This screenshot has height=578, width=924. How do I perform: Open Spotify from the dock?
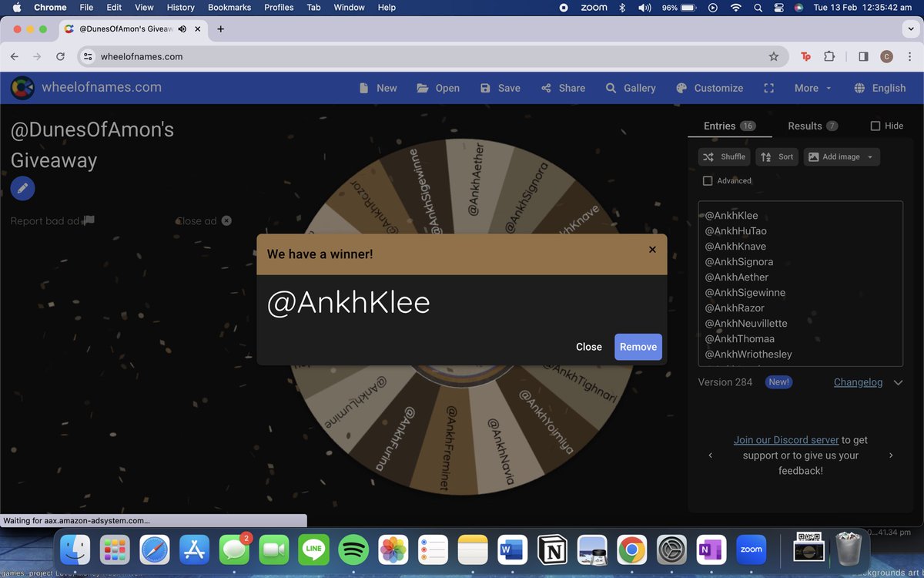point(353,549)
